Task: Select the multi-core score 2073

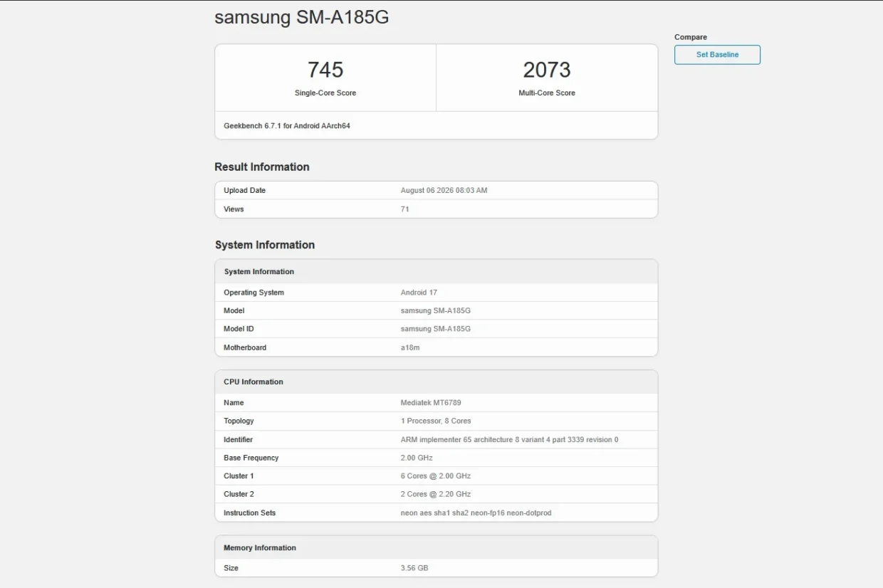Action: (x=547, y=70)
